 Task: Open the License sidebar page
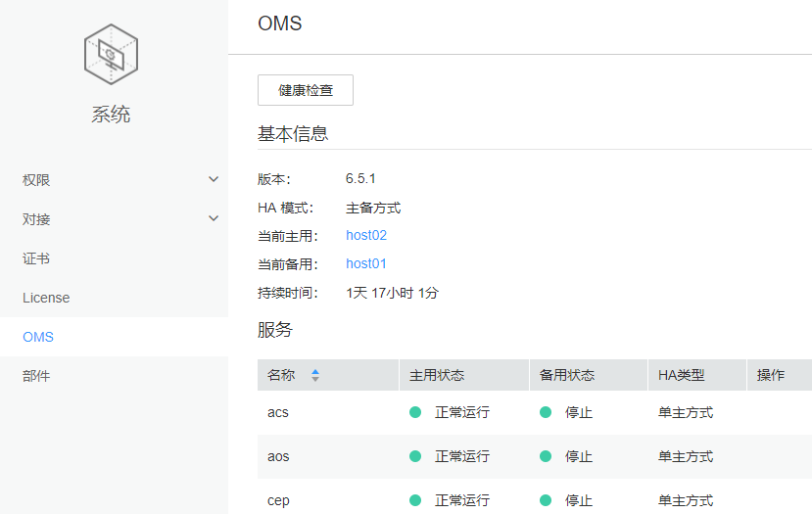pos(46,298)
